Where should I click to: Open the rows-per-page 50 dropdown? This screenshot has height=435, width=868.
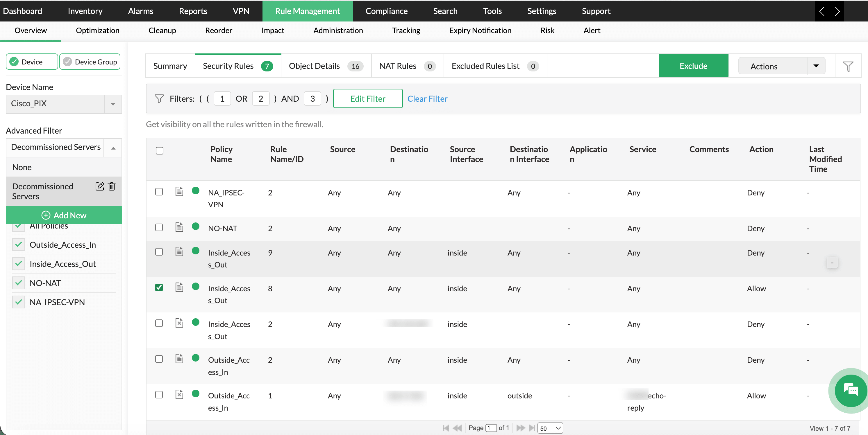coord(550,428)
